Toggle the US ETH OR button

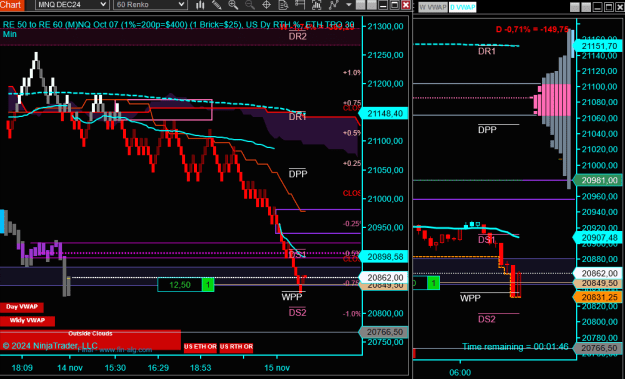point(200,347)
